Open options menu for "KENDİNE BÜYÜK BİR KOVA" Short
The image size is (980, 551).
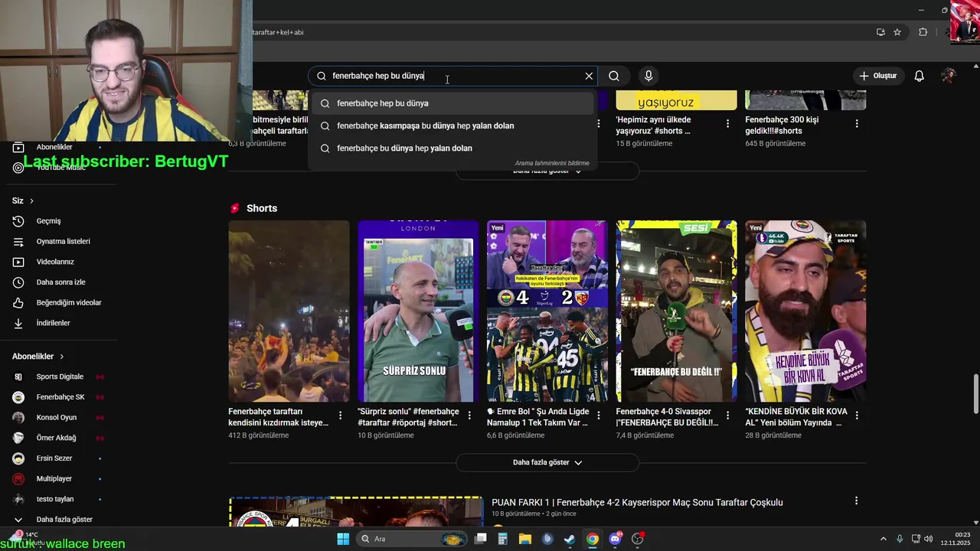[x=857, y=416]
